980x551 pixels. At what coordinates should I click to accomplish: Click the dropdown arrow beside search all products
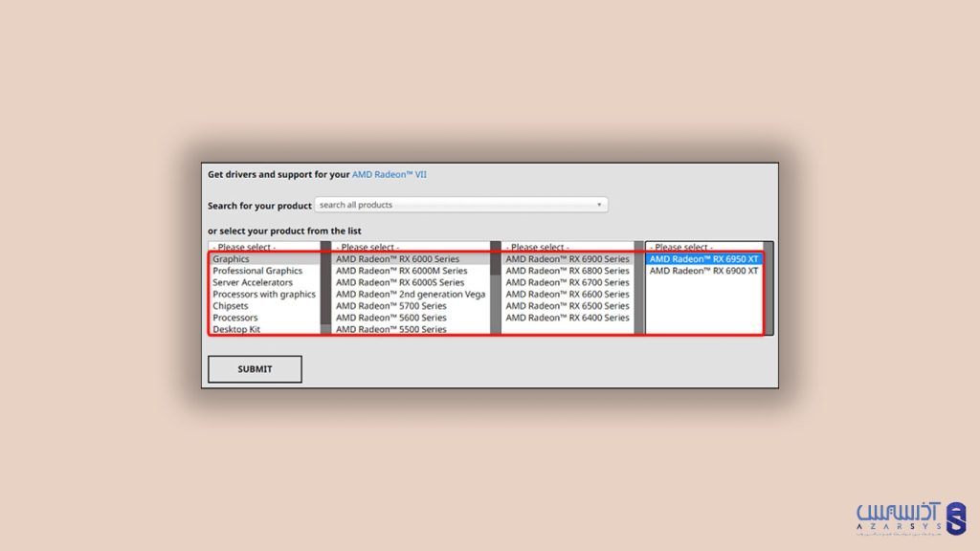point(601,204)
